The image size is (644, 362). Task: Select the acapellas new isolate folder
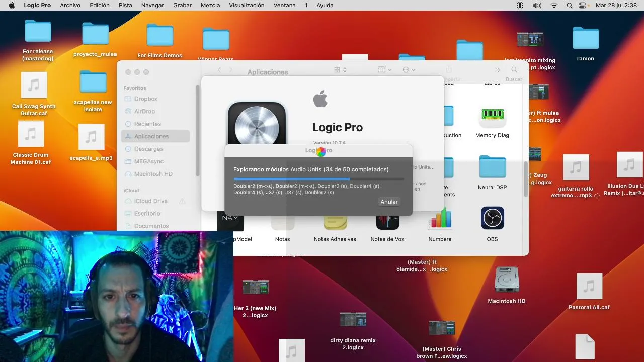93,82
